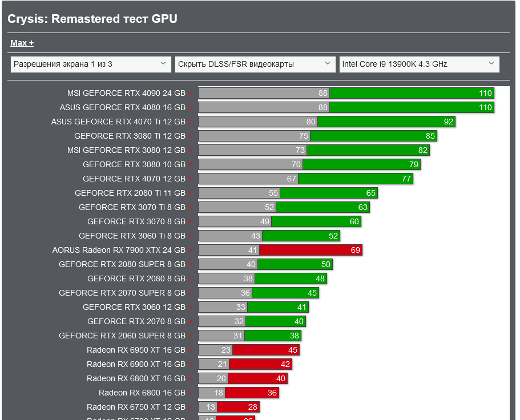This screenshot has width=520, height=420.
Task: Click the green 85 bar for RTX 3080 Ti
Action: click(373, 136)
